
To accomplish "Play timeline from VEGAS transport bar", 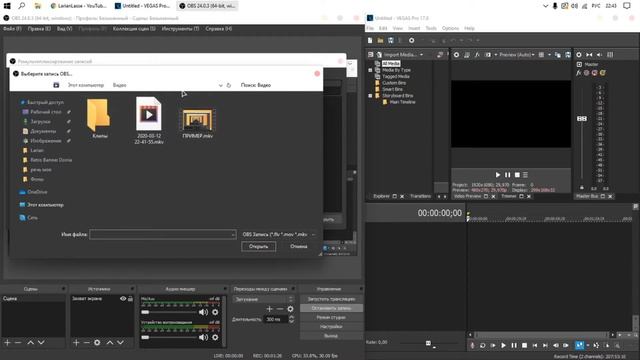I will click(x=503, y=345).
